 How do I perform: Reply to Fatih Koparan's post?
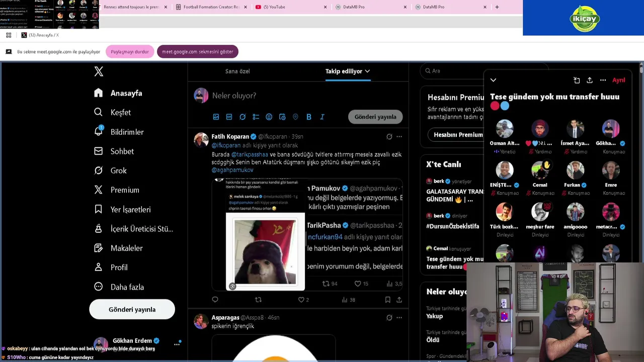[x=215, y=300]
